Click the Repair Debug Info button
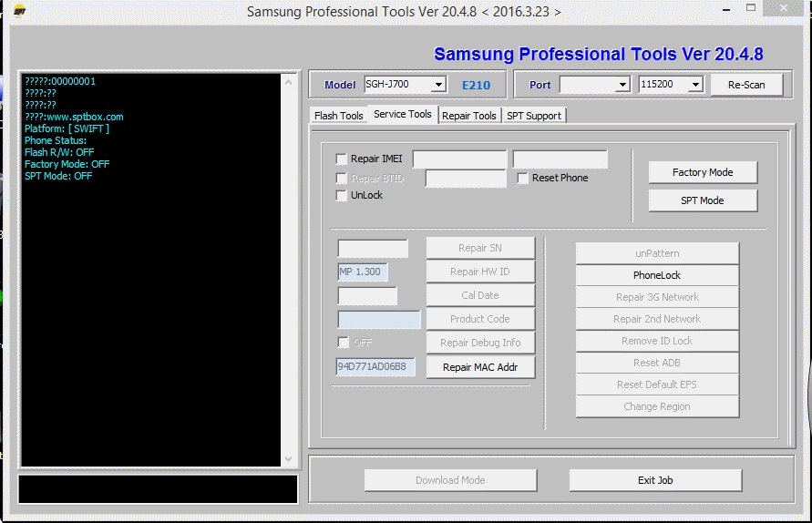 480,343
